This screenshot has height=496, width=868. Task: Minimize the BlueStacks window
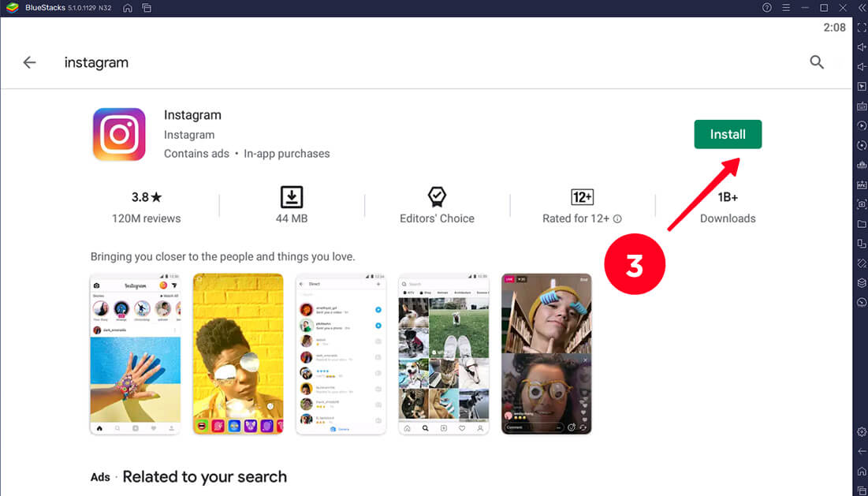(805, 8)
